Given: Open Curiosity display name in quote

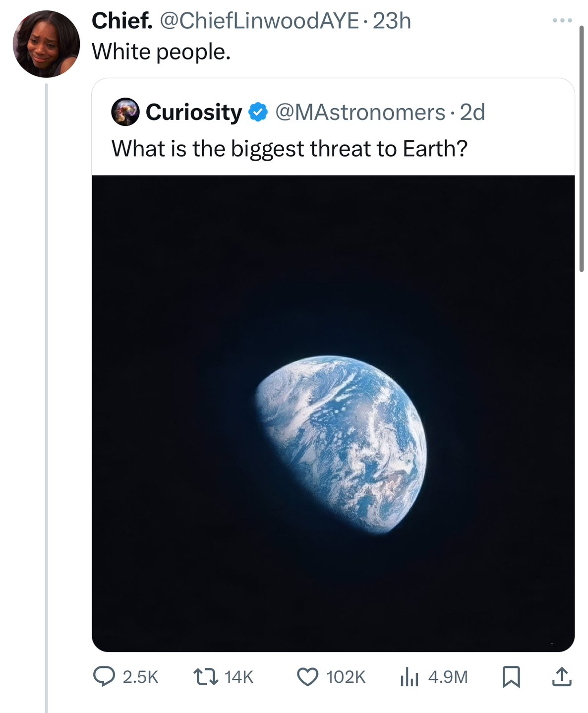Looking at the screenshot, I should 194,112.
